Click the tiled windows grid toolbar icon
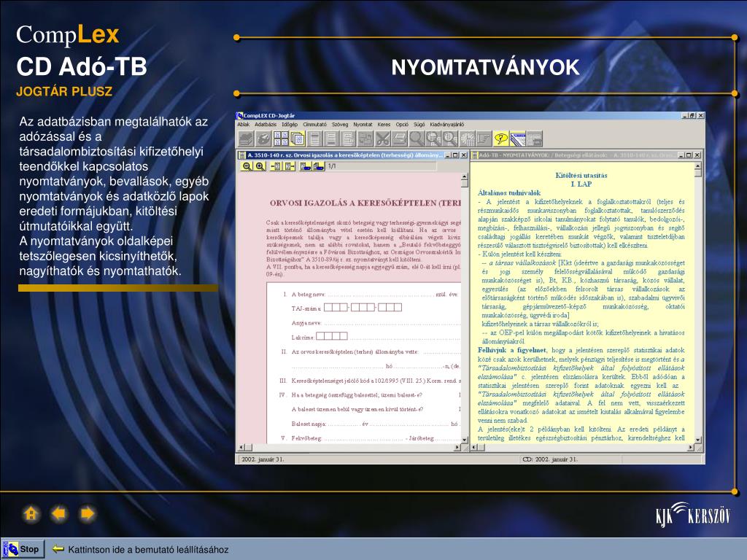747x560 pixels. 281,139
